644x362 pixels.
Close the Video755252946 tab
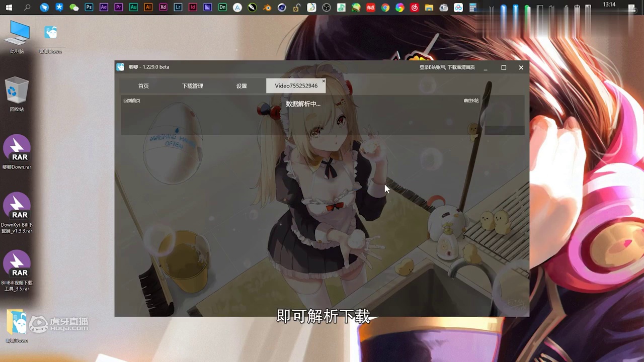tap(324, 81)
